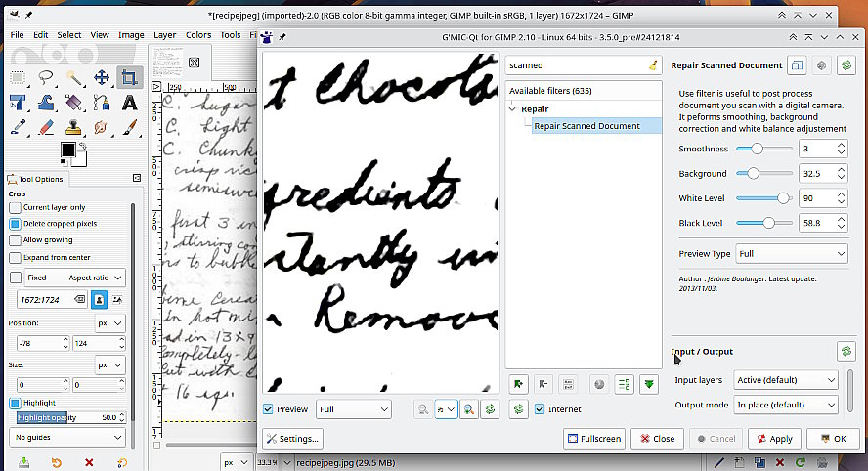This screenshot has width=868, height=471.
Task: Add filter to G'MIC favorites icon
Action: [x=518, y=384]
